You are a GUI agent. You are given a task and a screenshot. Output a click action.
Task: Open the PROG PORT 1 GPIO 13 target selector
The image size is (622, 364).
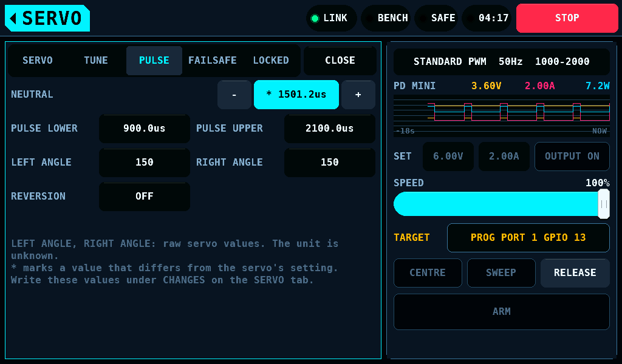coord(528,238)
